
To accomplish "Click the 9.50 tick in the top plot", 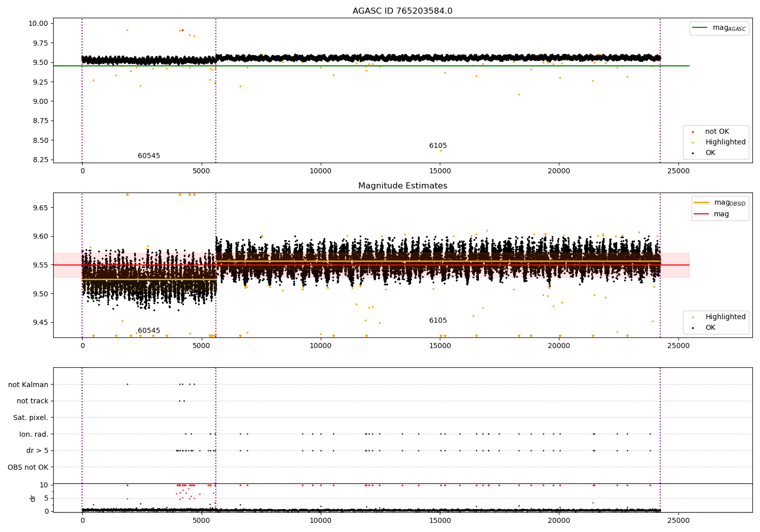I will (41, 62).
